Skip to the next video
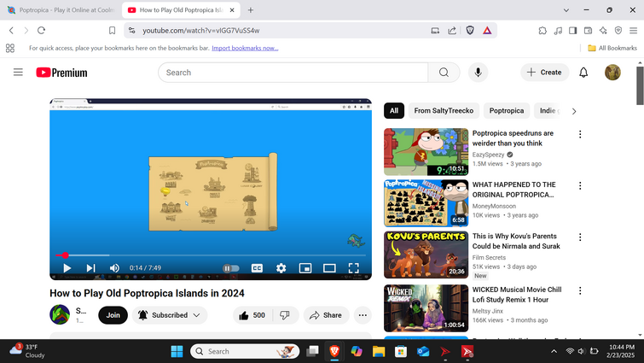This screenshot has height=363, width=644. [90, 268]
